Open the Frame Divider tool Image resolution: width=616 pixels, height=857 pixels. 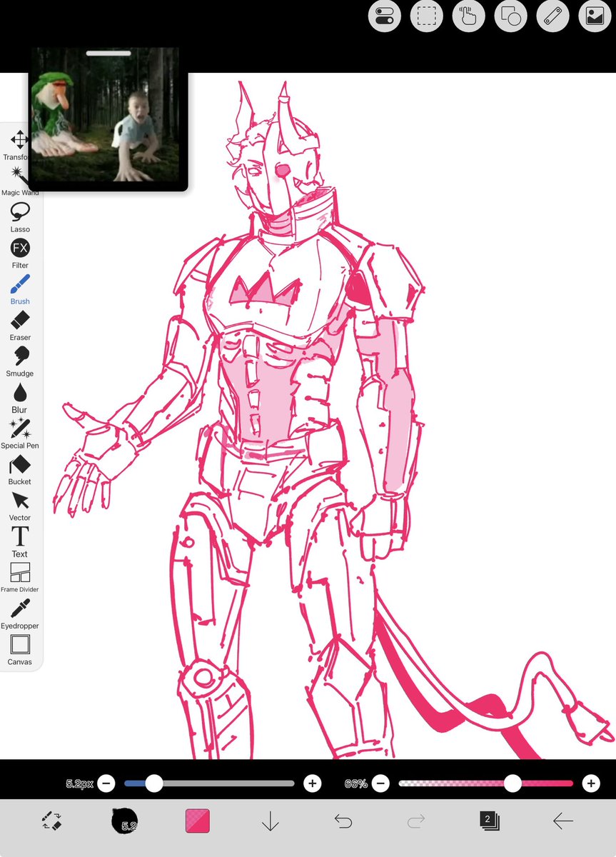(x=20, y=578)
